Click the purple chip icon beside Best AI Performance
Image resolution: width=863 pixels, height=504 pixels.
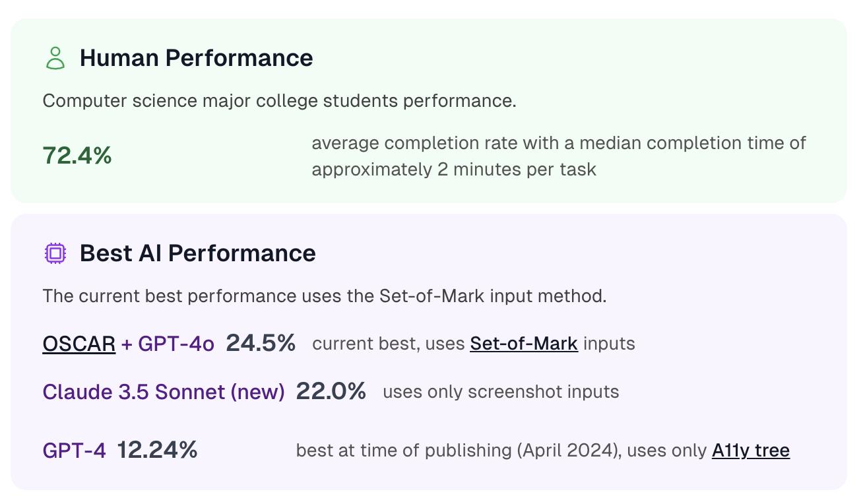click(x=55, y=253)
